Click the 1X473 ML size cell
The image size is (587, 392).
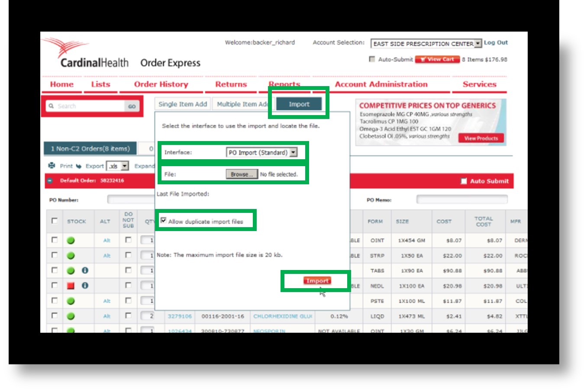412,316
